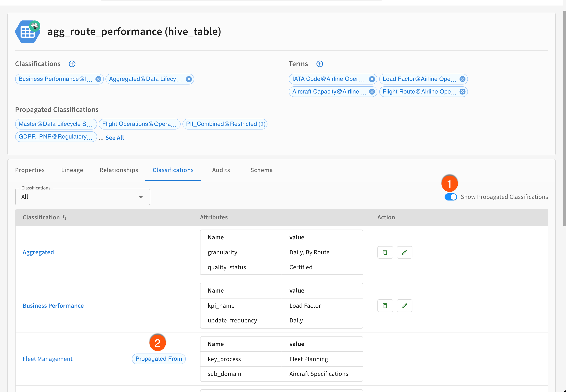Sort the table by Classification column

[64, 217]
